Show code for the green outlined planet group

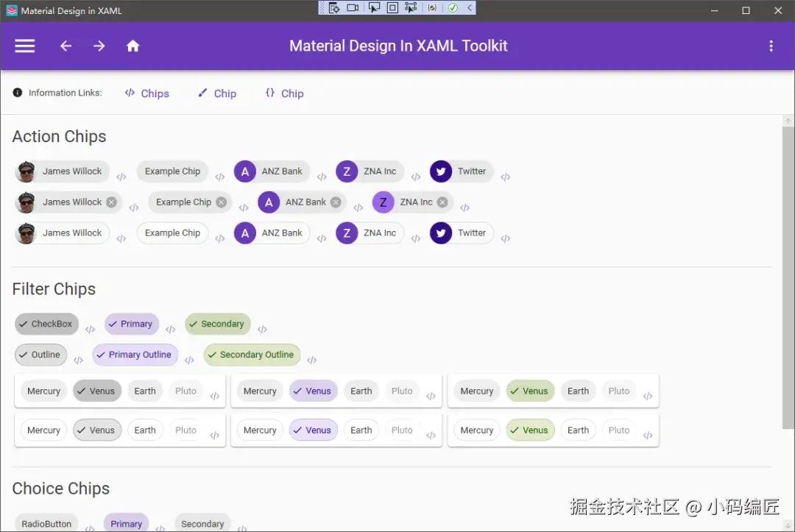[648, 435]
